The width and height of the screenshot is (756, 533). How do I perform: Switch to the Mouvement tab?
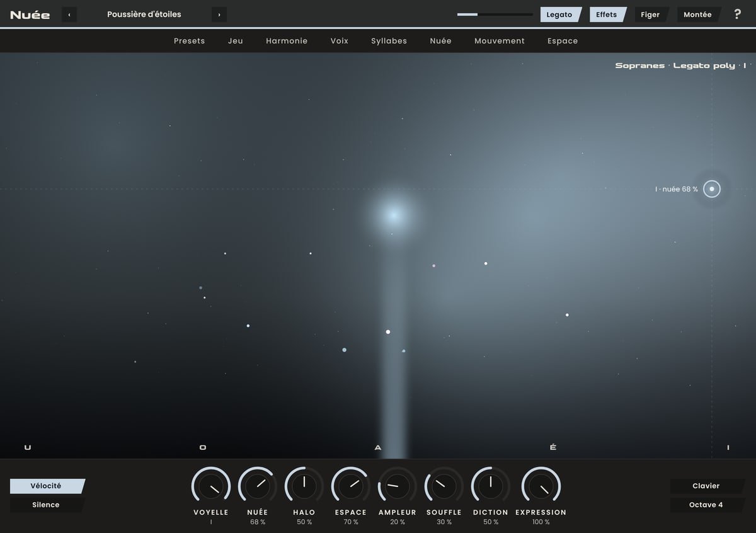(x=500, y=41)
